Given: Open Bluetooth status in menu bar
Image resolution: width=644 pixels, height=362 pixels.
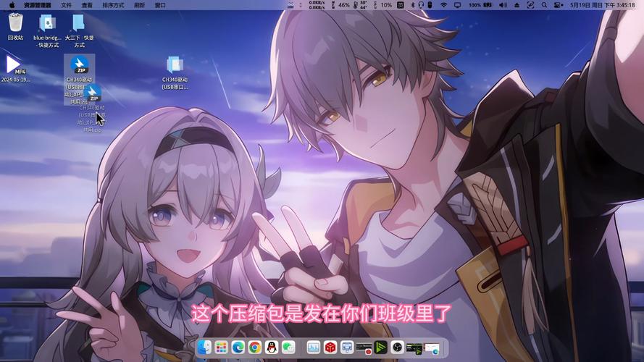Looking at the screenshot, I should point(413,5).
